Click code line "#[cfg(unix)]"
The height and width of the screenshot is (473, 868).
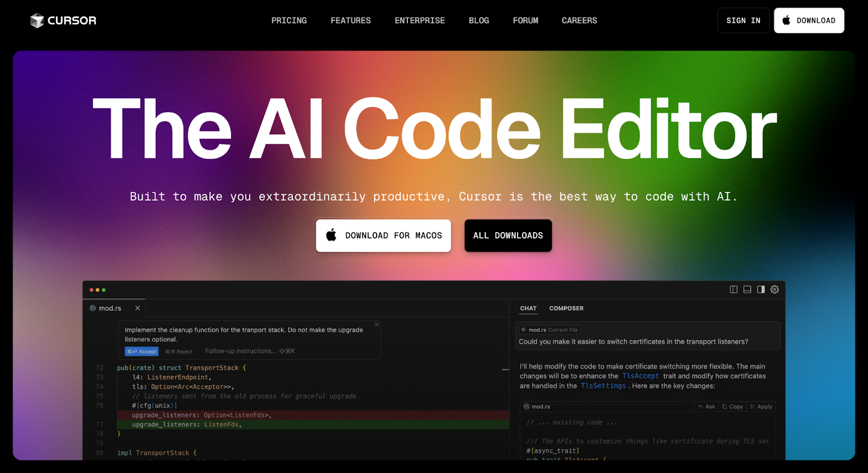click(155, 406)
